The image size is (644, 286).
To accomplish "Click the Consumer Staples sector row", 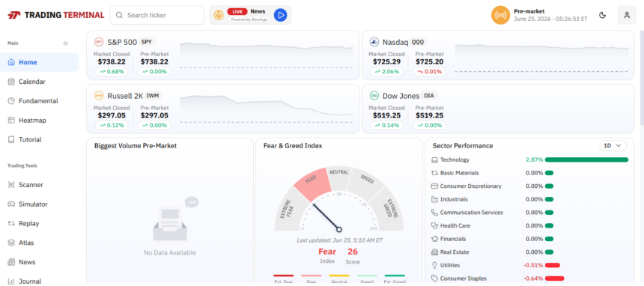I will pyautogui.click(x=529, y=279).
